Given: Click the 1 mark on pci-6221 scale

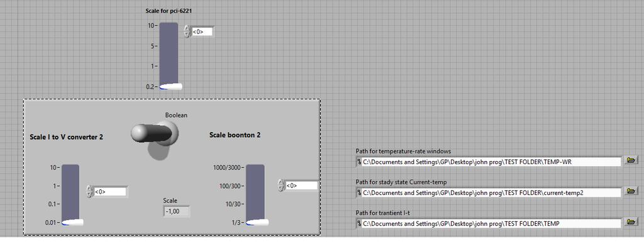Looking at the screenshot, I should tap(152, 66).
